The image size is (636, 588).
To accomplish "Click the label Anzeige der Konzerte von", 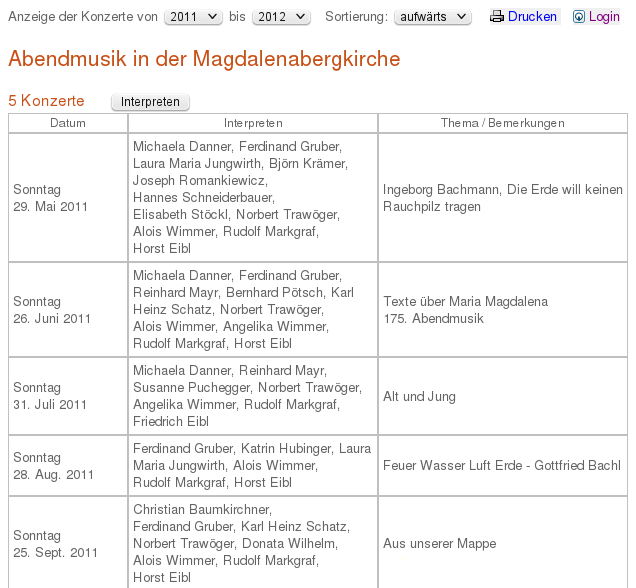I will (83, 17).
